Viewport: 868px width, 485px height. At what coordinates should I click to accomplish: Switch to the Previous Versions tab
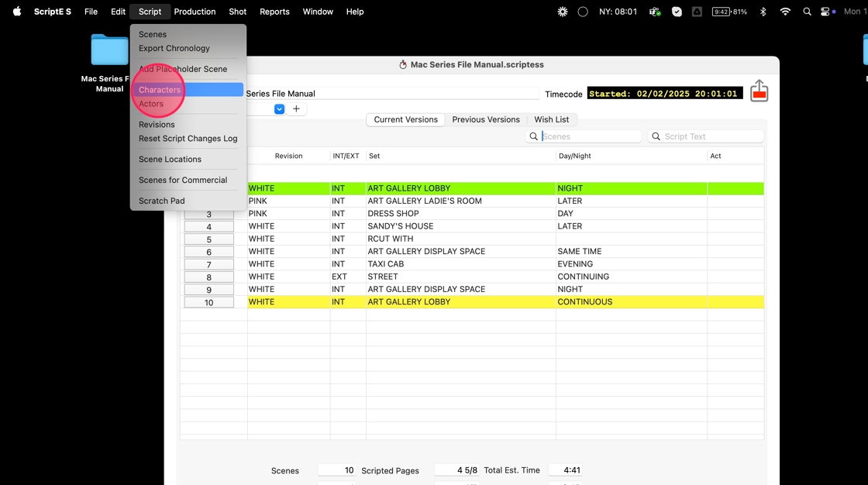[x=485, y=119]
